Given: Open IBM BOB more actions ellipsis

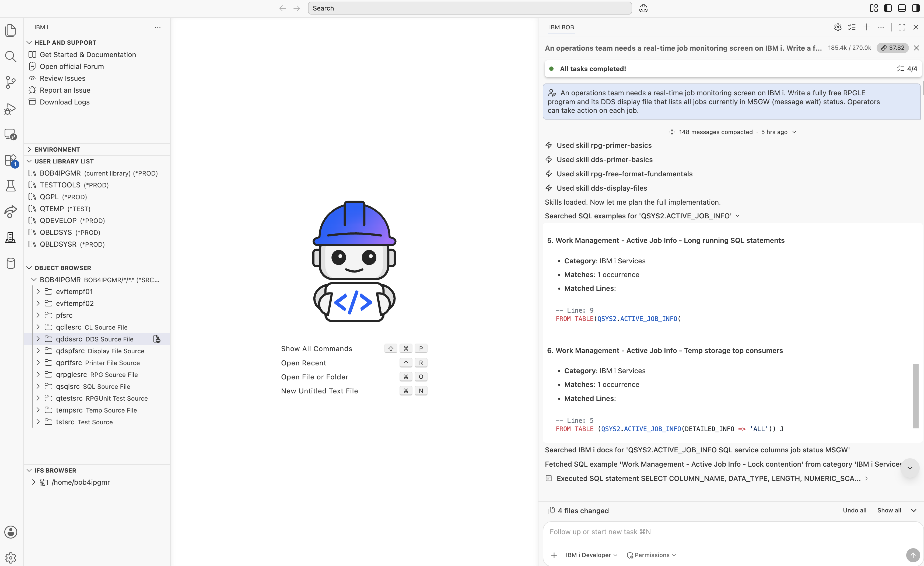Looking at the screenshot, I should tap(881, 27).
